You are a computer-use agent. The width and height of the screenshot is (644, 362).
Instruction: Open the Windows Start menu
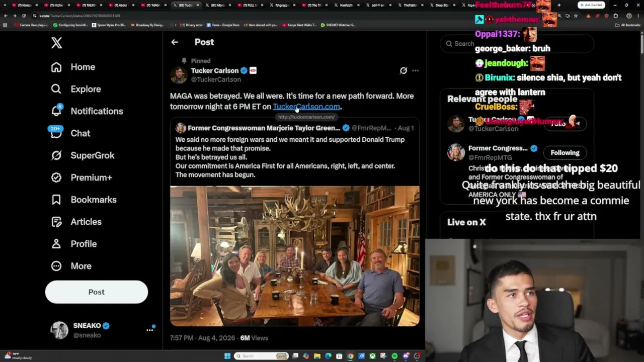coord(227,356)
